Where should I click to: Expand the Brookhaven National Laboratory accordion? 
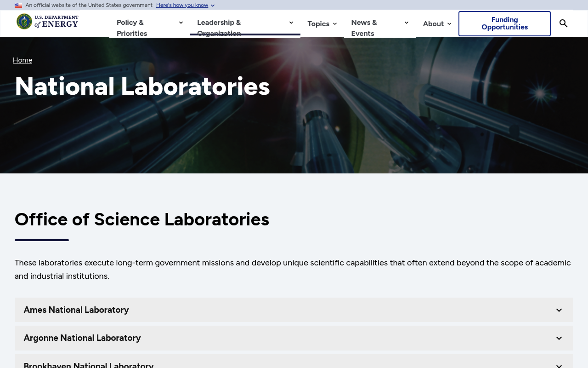pyautogui.click(x=294, y=362)
